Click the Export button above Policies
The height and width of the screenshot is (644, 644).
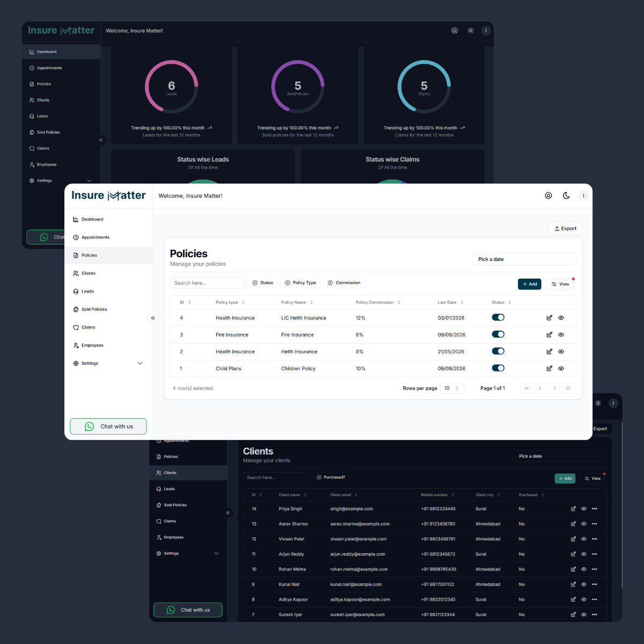pyautogui.click(x=565, y=229)
